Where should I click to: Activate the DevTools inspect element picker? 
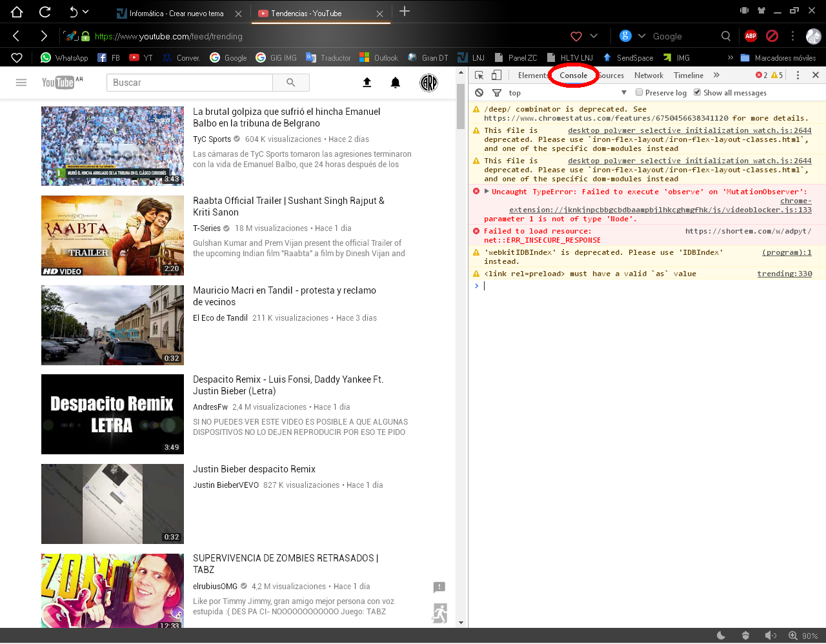click(479, 75)
